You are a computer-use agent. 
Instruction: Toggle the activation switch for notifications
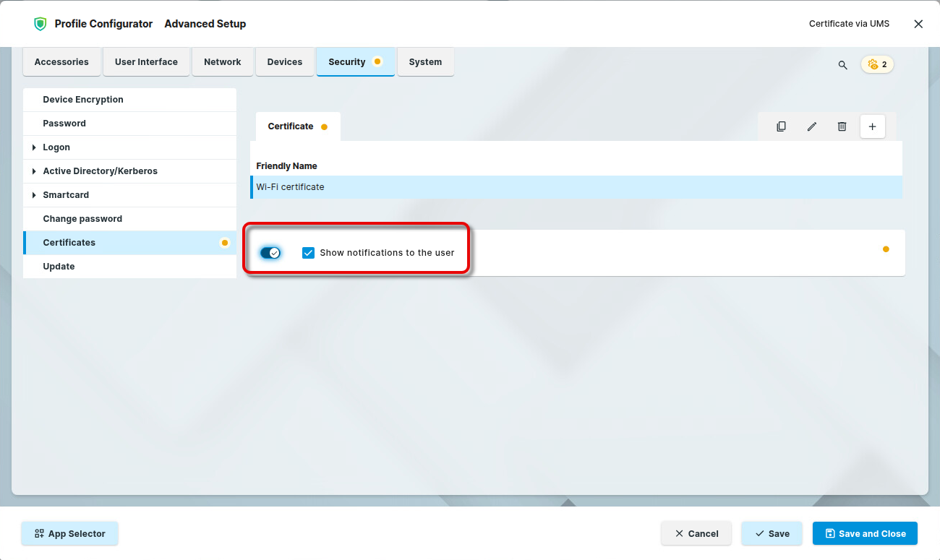click(270, 253)
